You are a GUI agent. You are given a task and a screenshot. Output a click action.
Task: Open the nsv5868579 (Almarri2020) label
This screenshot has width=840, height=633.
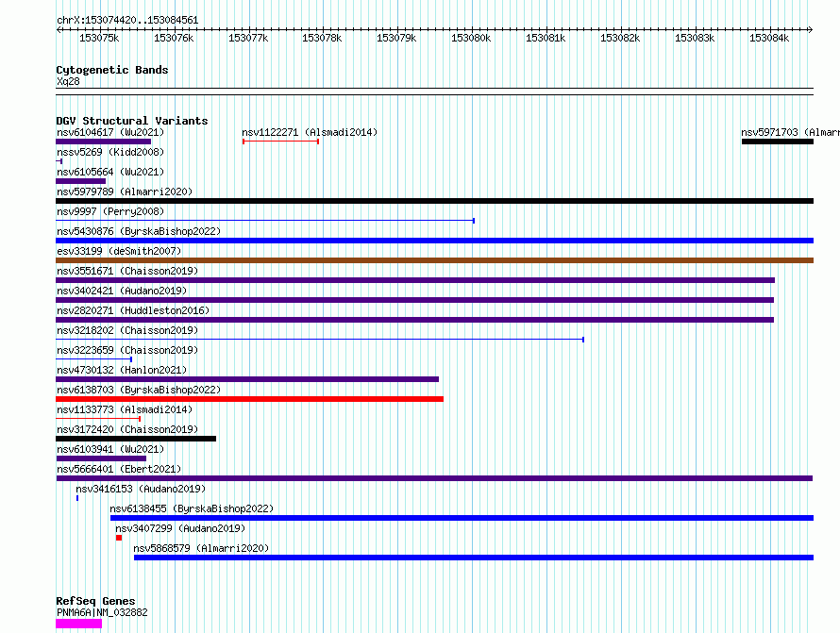tap(201, 548)
